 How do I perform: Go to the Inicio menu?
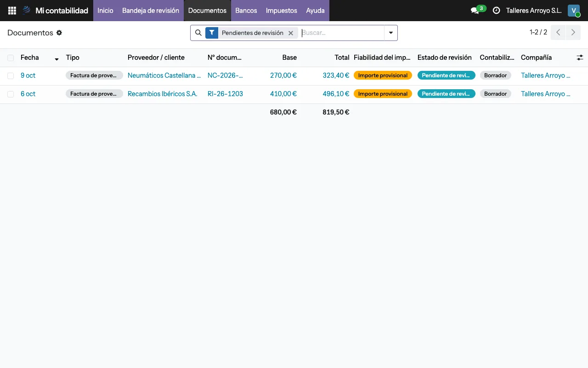point(105,11)
